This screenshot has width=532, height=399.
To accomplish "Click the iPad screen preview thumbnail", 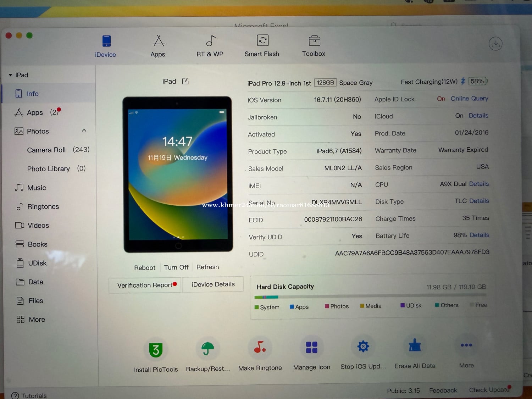I will tap(178, 174).
